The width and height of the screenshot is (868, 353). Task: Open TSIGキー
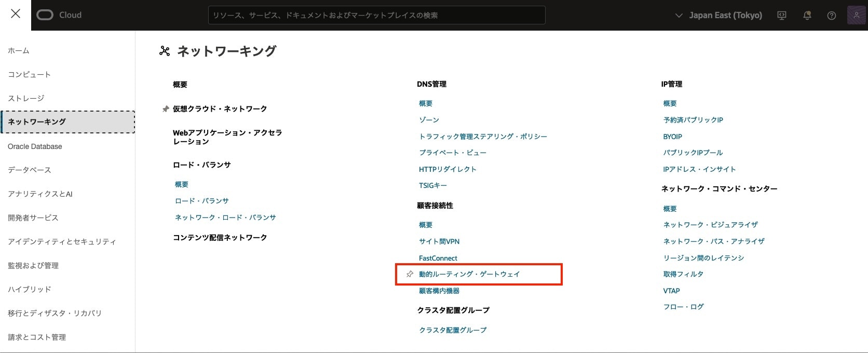(433, 185)
